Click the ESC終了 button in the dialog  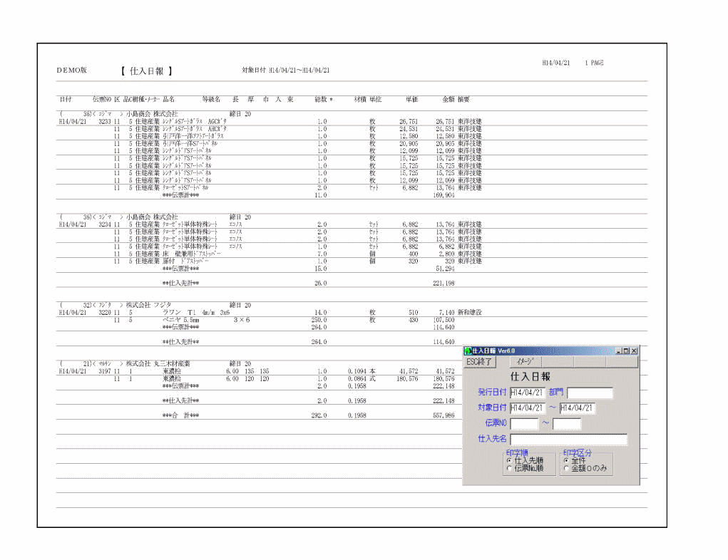coord(480,362)
